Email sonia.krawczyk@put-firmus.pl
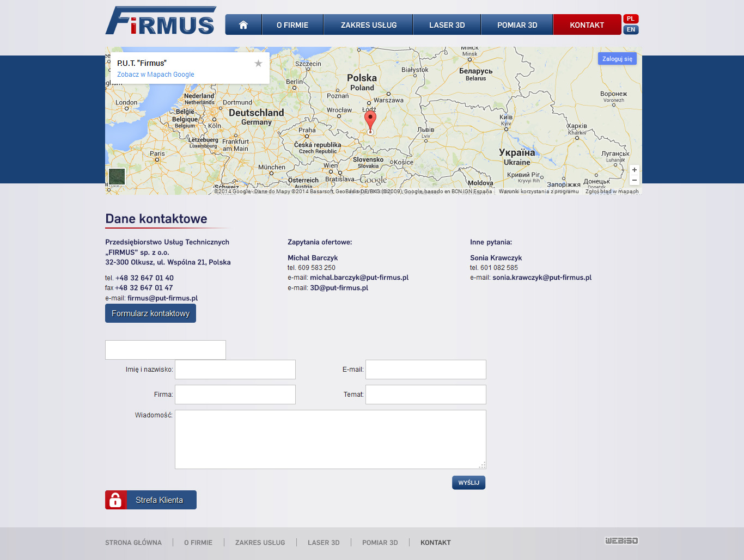 (x=542, y=278)
